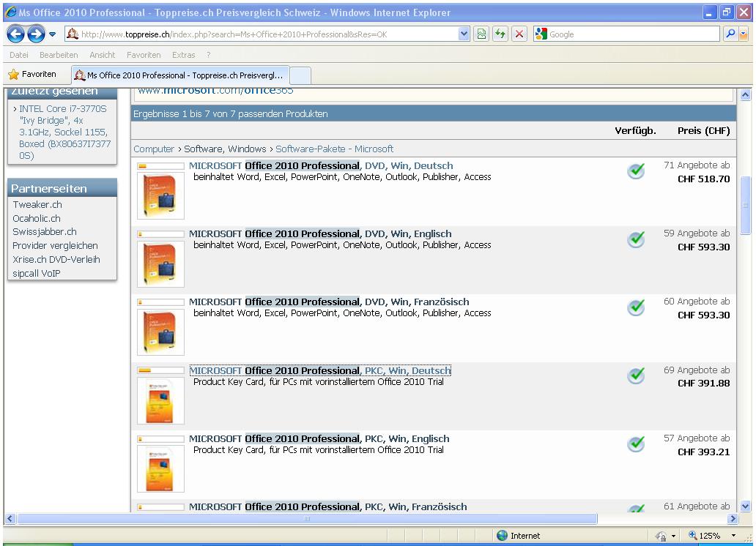Click the Internet zone globe icon

click(x=503, y=536)
